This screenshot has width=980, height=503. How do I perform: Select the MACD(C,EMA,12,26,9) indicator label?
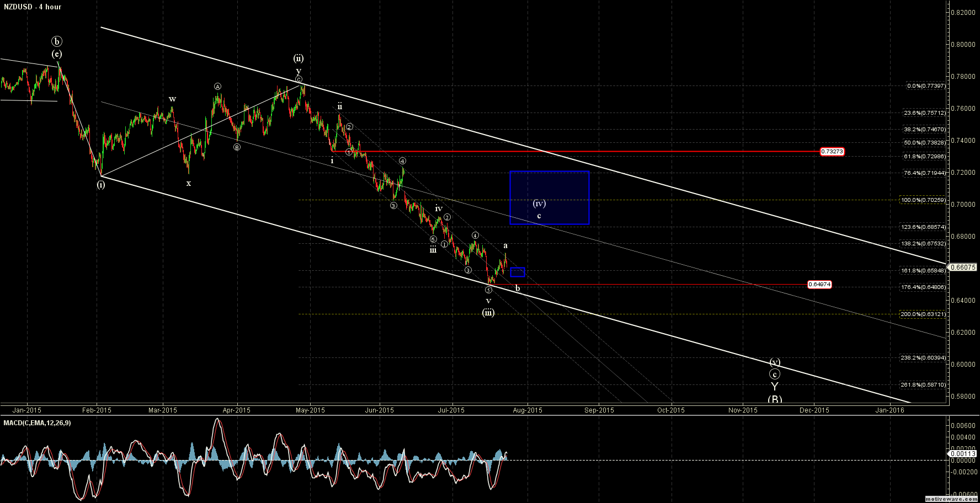tap(37, 422)
